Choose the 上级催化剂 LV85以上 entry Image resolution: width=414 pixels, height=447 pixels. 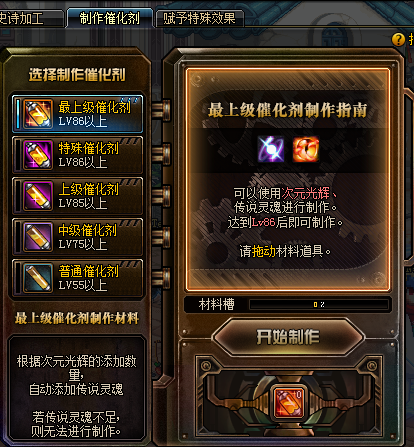78,196
